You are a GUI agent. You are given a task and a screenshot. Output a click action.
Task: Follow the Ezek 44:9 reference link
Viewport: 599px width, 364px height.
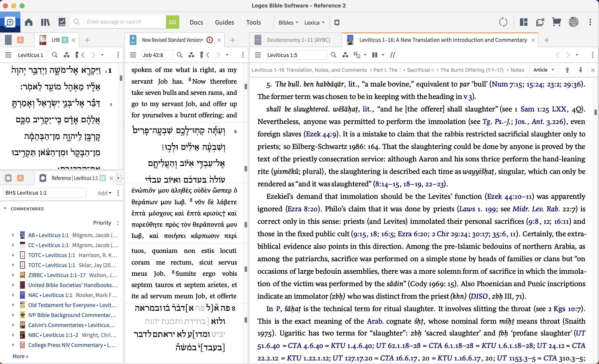[321, 134]
